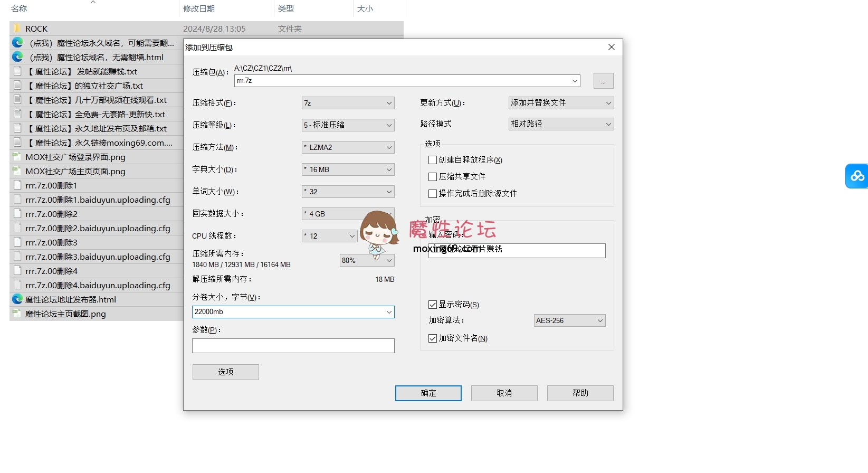The height and width of the screenshot is (473, 868).
Task: Open the AES-256 encryption algorithm dropdown
Action: pos(569,320)
